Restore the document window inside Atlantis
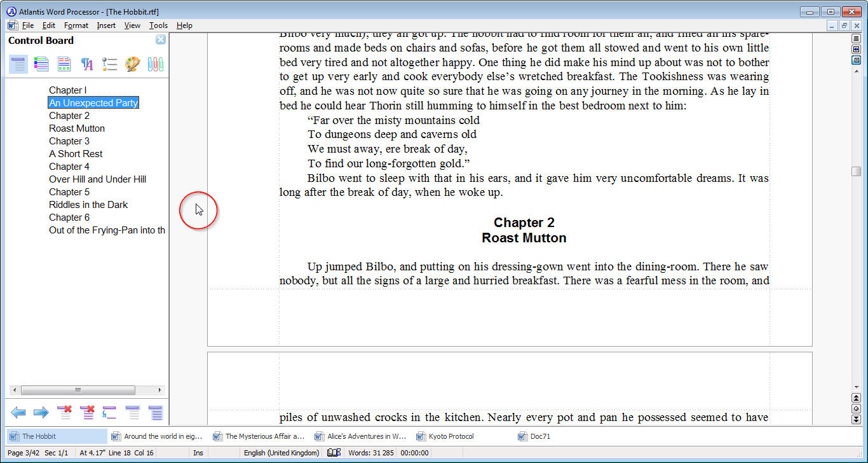Image resolution: width=868 pixels, height=463 pixels. 844,25
